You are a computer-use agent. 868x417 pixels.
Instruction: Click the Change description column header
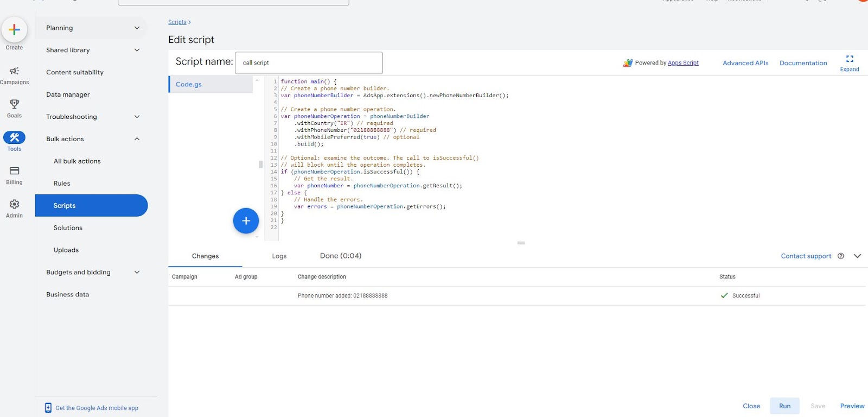point(322,277)
